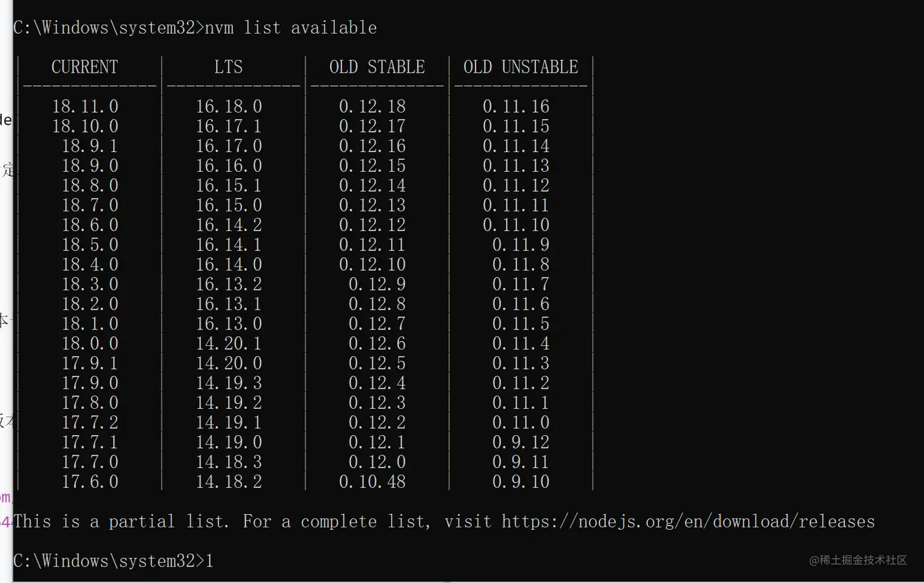The height and width of the screenshot is (583, 924).
Task: Click the LTS column header
Action: click(229, 67)
